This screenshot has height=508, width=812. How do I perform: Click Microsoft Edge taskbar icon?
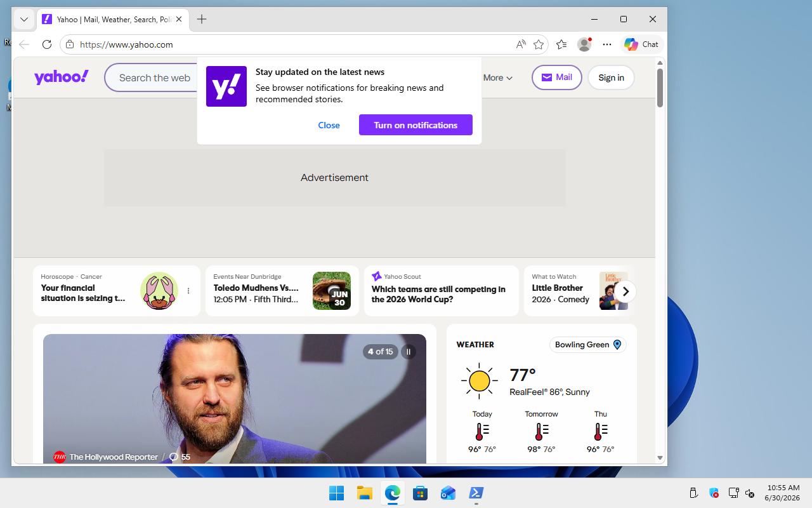click(x=392, y=493)
